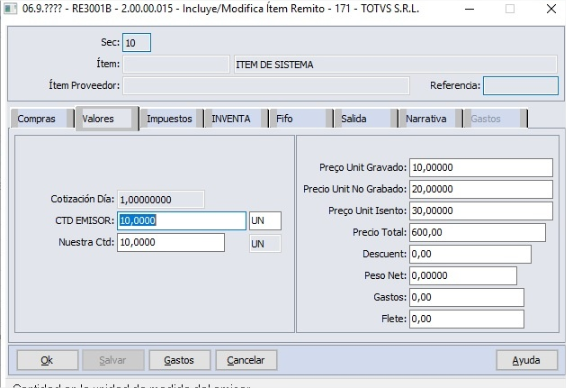Edit the Preço Unit Isento field

point(481,211)
